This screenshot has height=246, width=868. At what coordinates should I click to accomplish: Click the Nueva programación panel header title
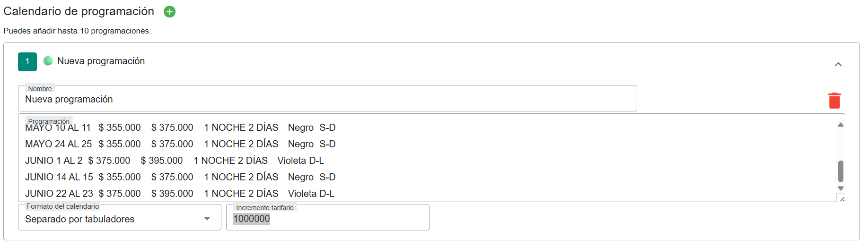click(x=101, y=61)
